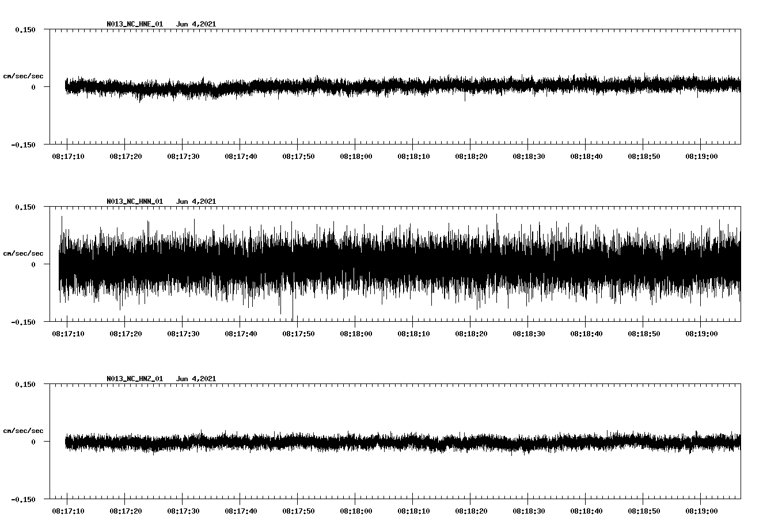
Task: Click 08:17:20 on the HNN time axis
Action: (126, 334)
